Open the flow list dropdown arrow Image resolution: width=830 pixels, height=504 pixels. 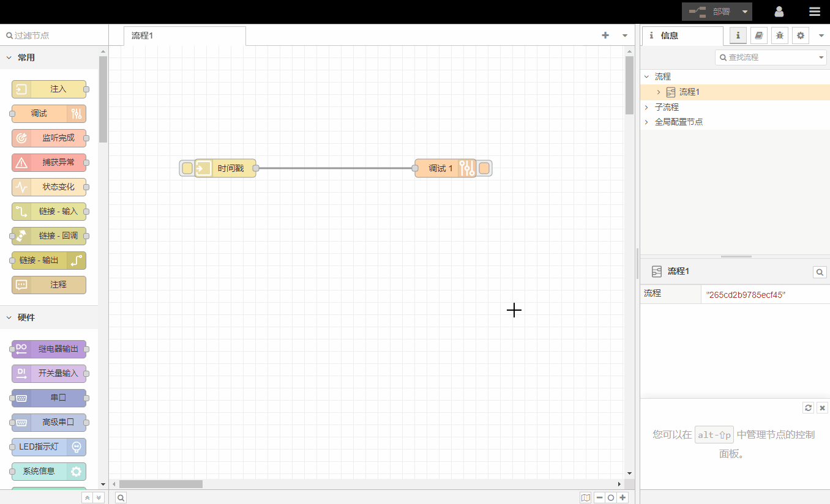625,35
